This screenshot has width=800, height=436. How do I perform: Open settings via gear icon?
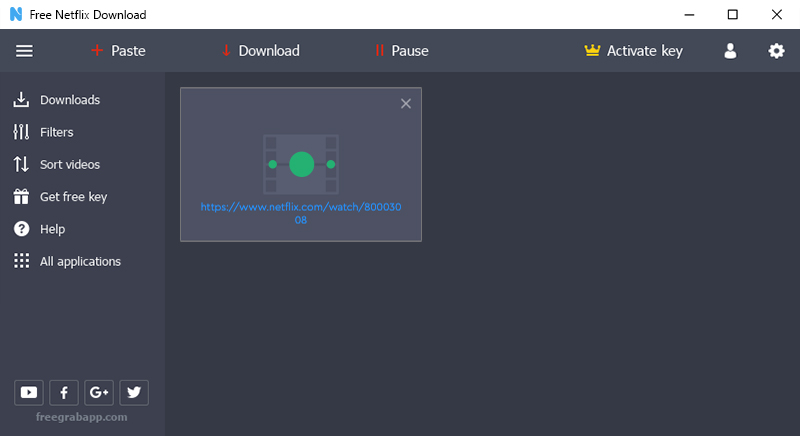[x=776, y=51]
